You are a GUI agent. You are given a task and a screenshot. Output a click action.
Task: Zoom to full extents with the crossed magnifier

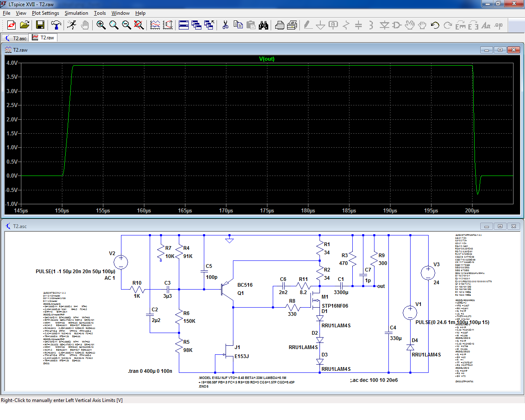pyautogui.click(x=139, y=25)
